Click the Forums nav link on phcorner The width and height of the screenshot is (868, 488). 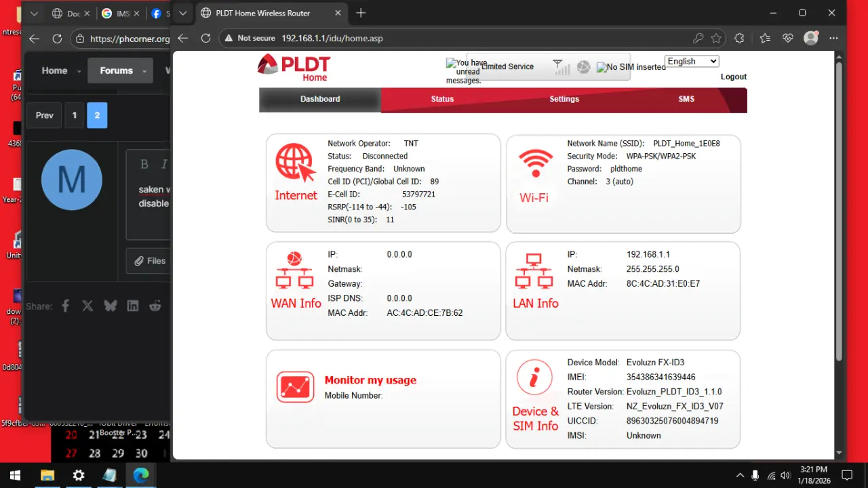[117, 70]
